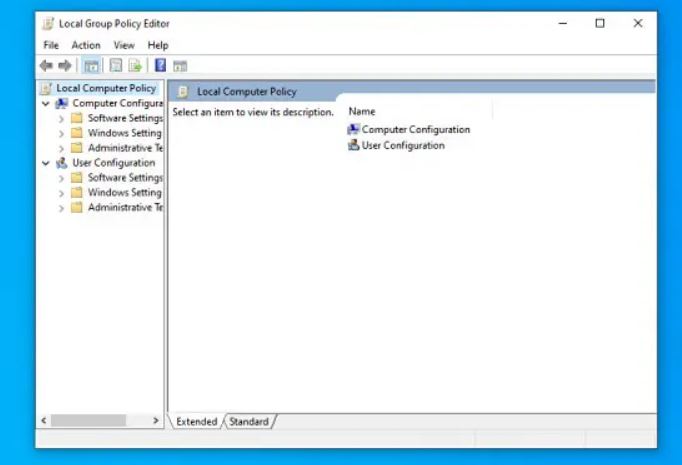This screenshot has height=465, width=682.
Task: Click tree pane horizontal scrollbar left arrow
Action: coord(43,421)
